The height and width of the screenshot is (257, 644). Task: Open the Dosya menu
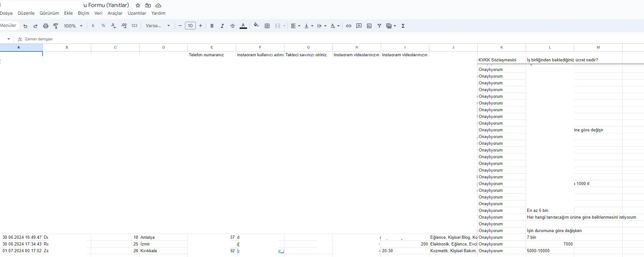6,13
